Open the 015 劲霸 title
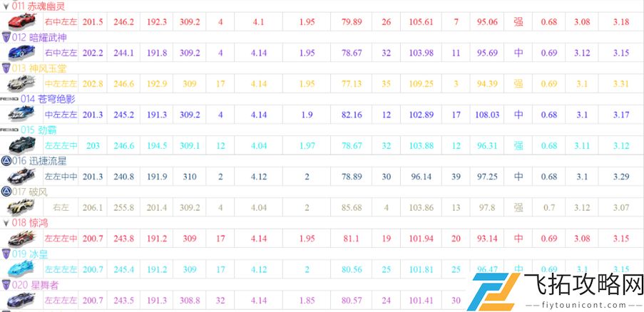644x312 pixels. coord(39,130)
